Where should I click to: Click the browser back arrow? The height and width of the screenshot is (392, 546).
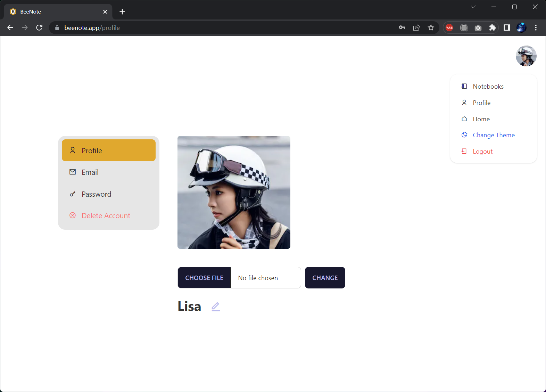10,27
